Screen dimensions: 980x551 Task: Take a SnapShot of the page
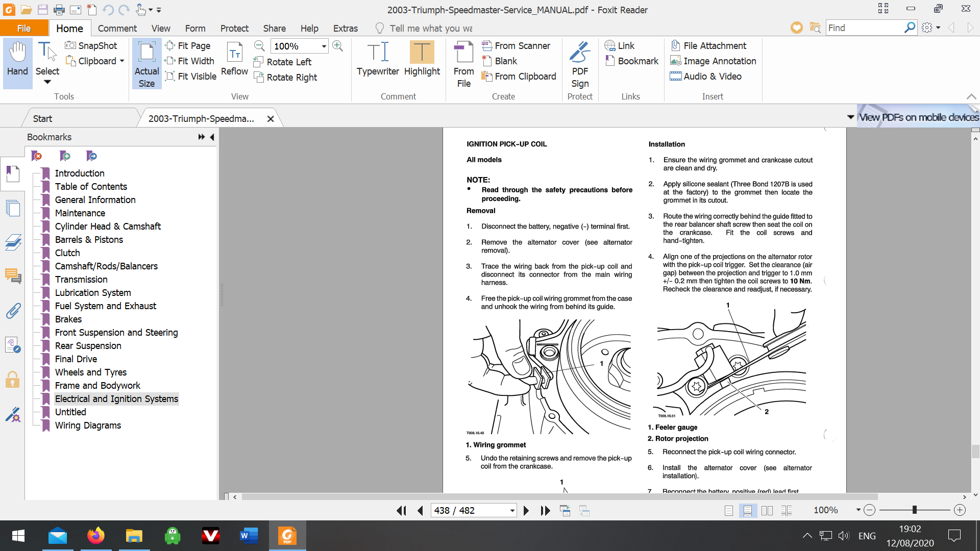click(91, 45)
